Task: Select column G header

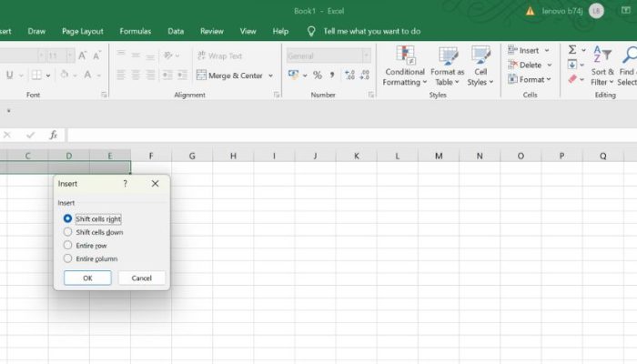Action: [192, 156]
